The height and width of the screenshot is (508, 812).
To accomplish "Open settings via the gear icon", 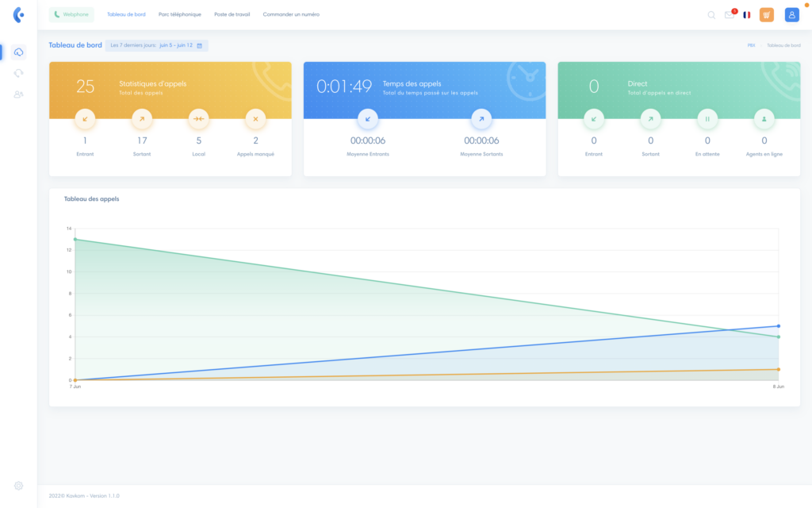I will pyautogui.click(x=17, y=485).
